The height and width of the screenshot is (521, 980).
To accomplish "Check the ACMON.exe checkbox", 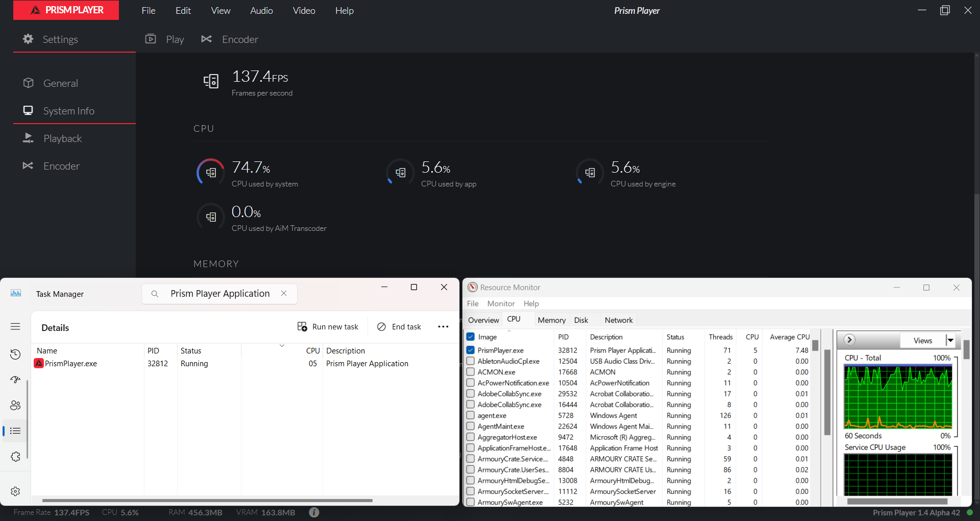I will tap(471, 372).
